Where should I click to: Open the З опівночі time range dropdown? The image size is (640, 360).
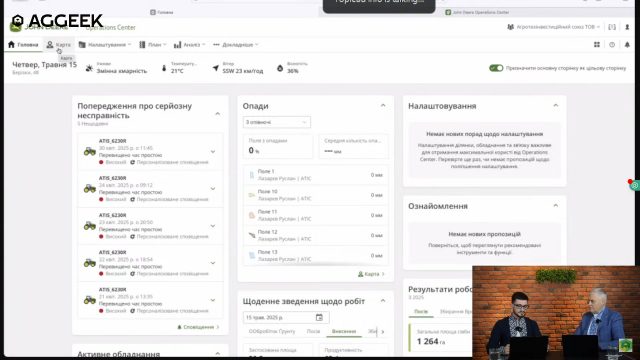coord(276,122)
